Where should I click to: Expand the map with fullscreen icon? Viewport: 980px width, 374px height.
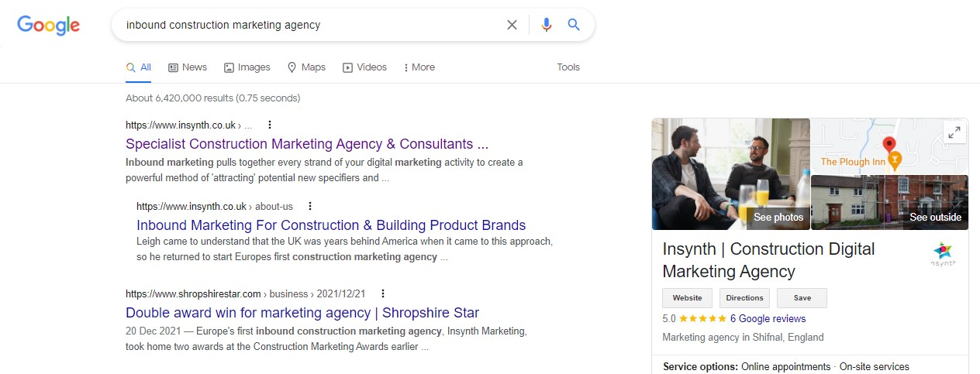(954, 132)
